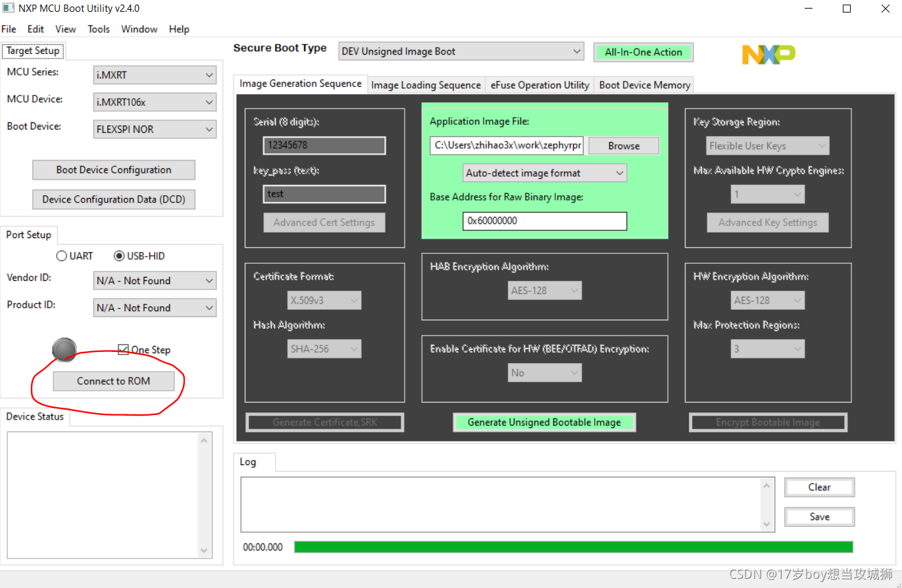Click the Application Image File path field
The width and height of the screenshot is (902, 588).
click(x=507, y=145)
